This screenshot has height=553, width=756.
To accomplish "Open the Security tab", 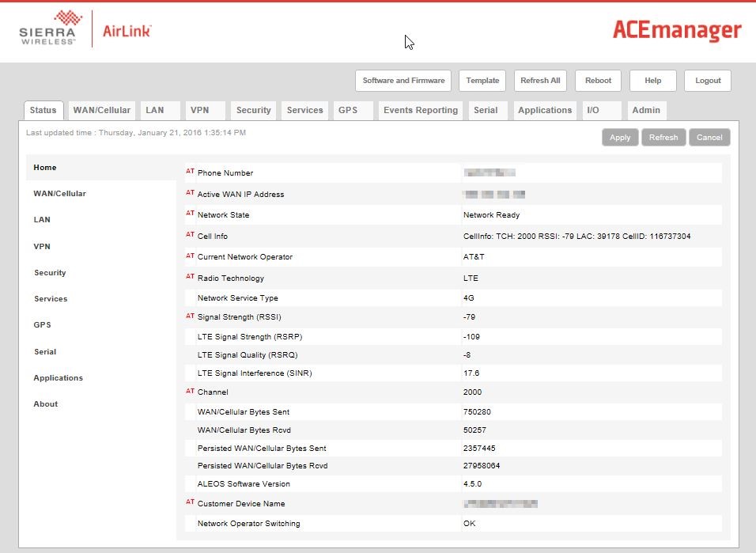I will pyautogui.click(x=254, y=111).
